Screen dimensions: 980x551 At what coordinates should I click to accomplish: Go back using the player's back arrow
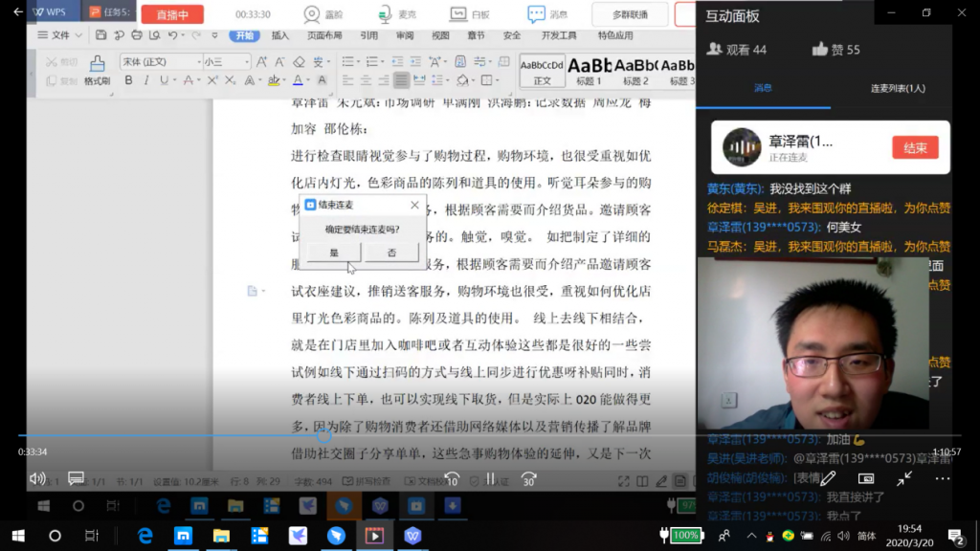(x=17, y=11)
